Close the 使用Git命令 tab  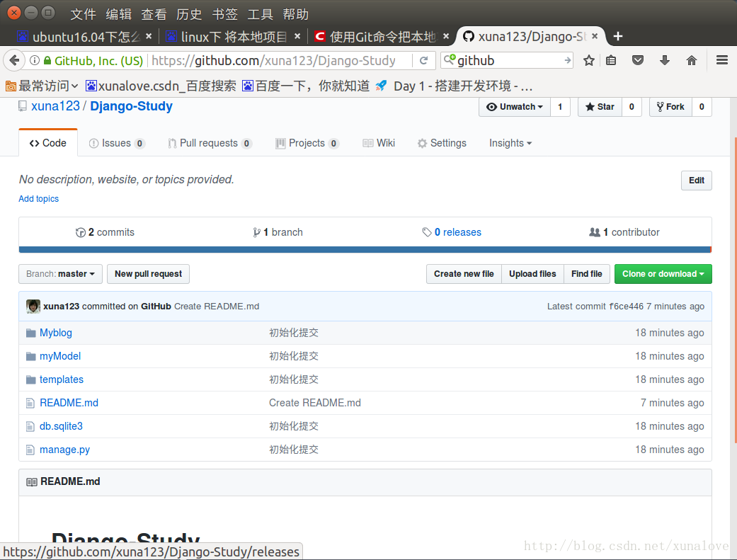tap(445, 36)
